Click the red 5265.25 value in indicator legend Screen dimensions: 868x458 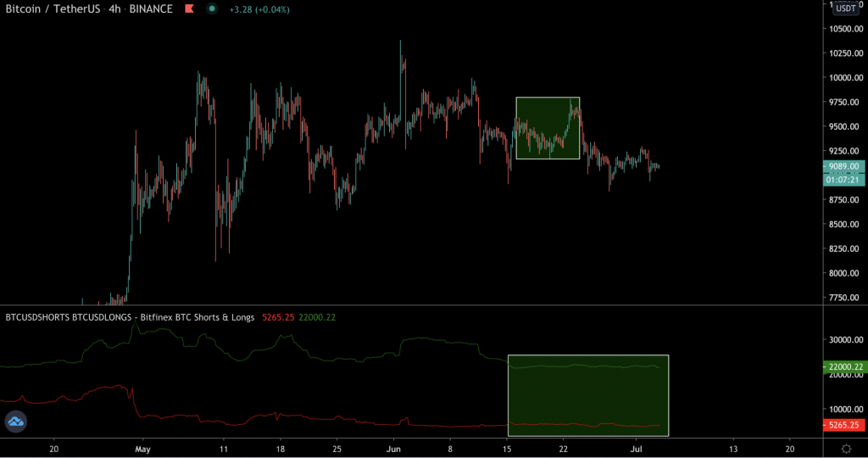(x=276, y=317)
